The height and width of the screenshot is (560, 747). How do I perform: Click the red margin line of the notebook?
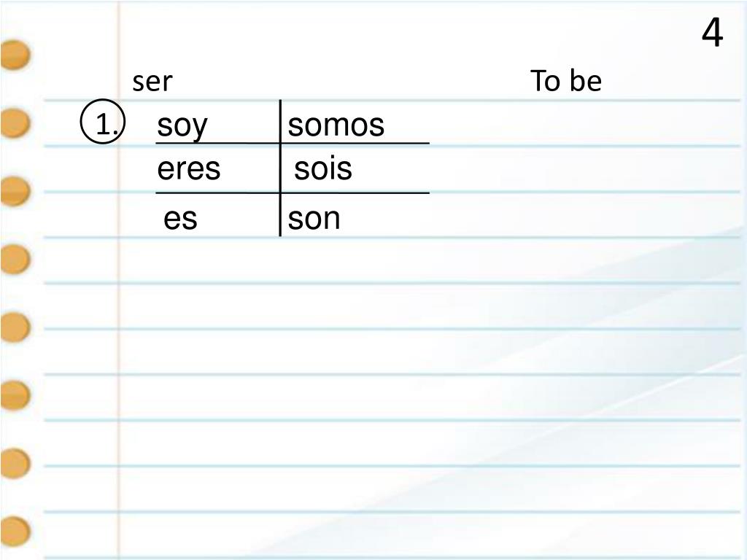[118, 280]
